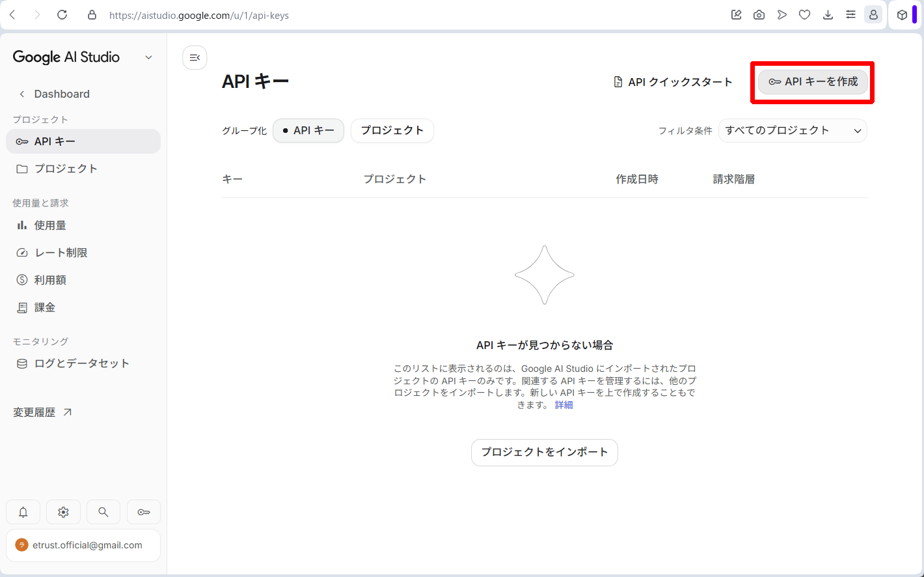
Task: Expand the Google AI Studio dropdown
Action: [x=148, y=57]
